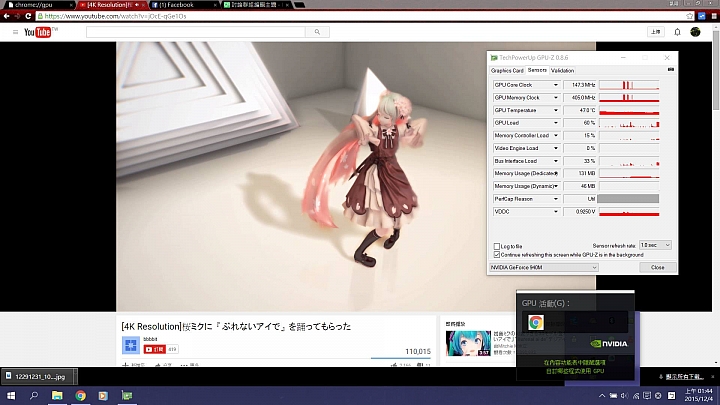This screenshot has width=720, height=405.
Task: Open YouTube notifications bell
Action: [x=677, y=32]
